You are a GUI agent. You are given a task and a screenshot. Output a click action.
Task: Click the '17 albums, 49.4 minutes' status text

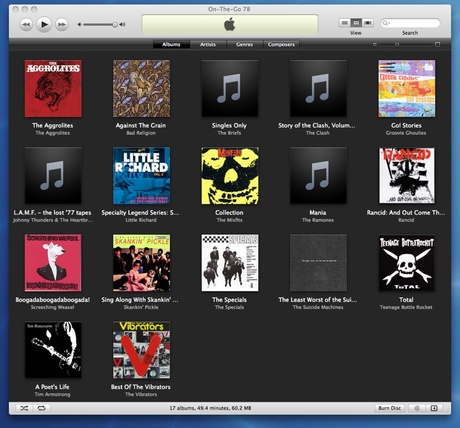(210, 408)
